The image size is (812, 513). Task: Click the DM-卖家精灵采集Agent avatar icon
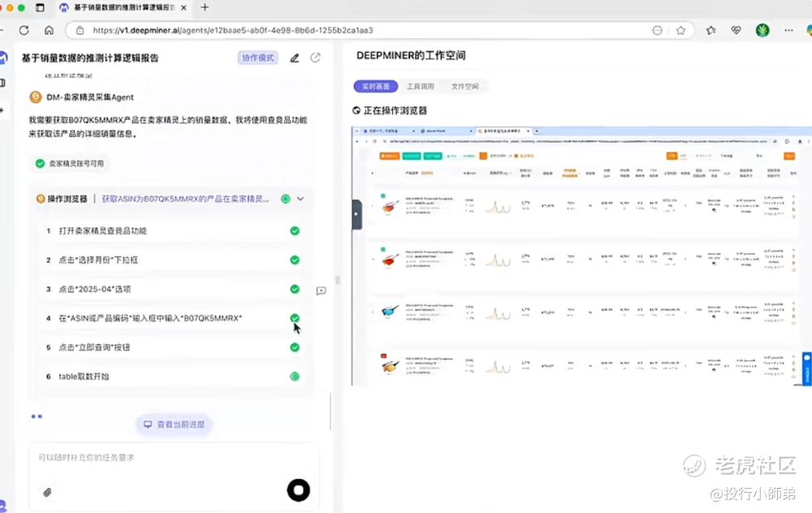[x=35, y=97]
